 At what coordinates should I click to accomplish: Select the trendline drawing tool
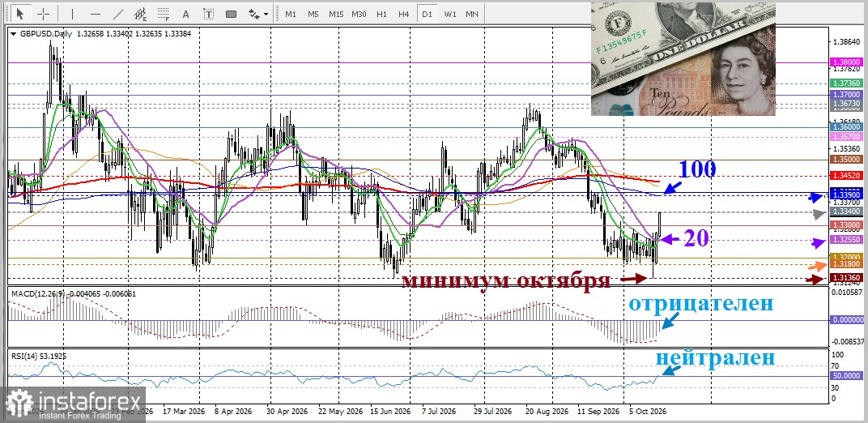click(118, 13)
